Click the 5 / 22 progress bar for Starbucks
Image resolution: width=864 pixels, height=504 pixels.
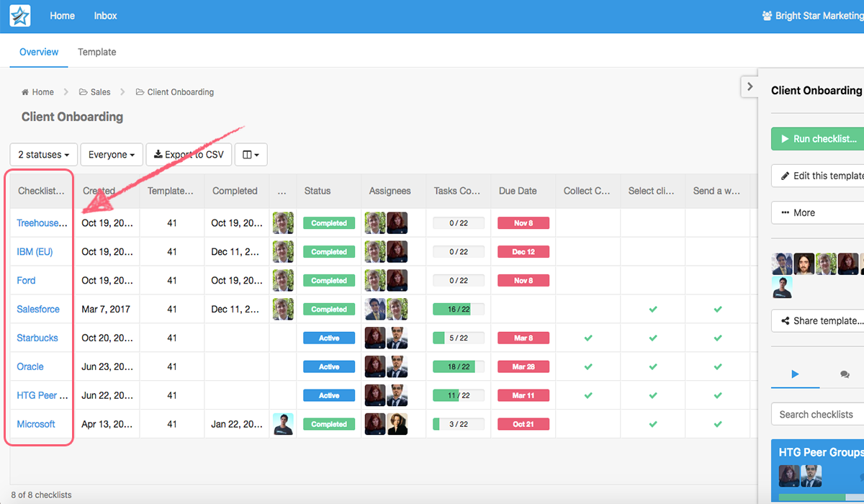pos(459,338)
